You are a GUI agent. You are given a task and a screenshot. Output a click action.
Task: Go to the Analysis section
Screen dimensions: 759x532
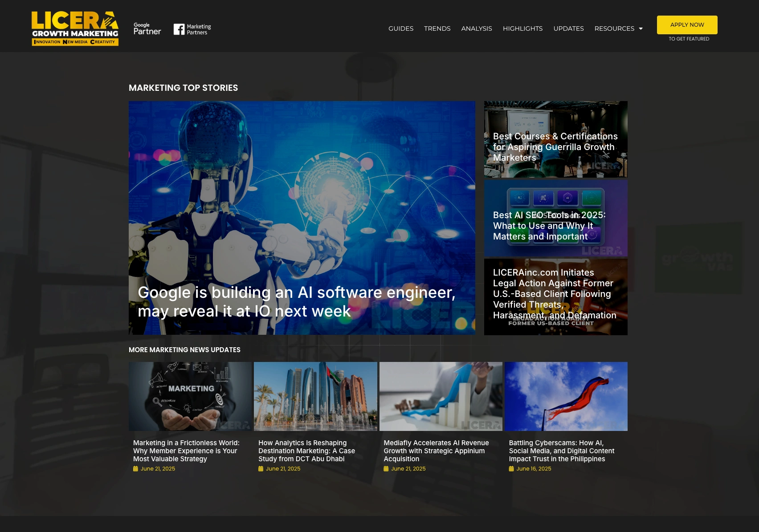pos(477,28)
